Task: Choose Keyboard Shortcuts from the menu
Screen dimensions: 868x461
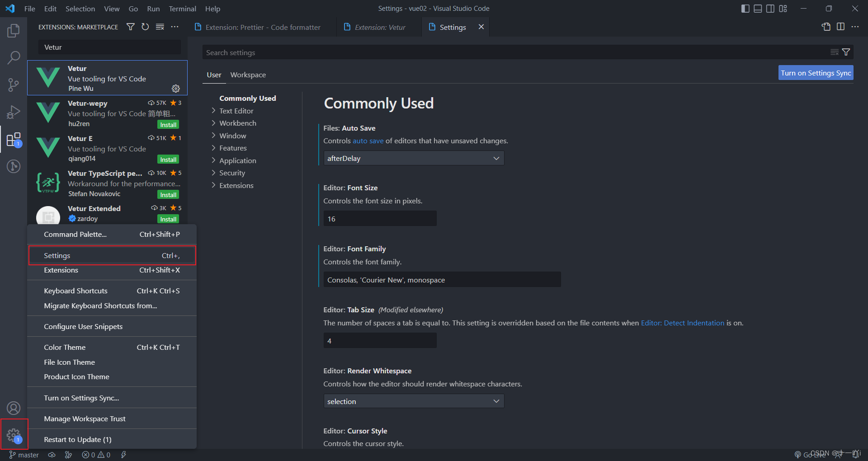Action: [112, 291]
